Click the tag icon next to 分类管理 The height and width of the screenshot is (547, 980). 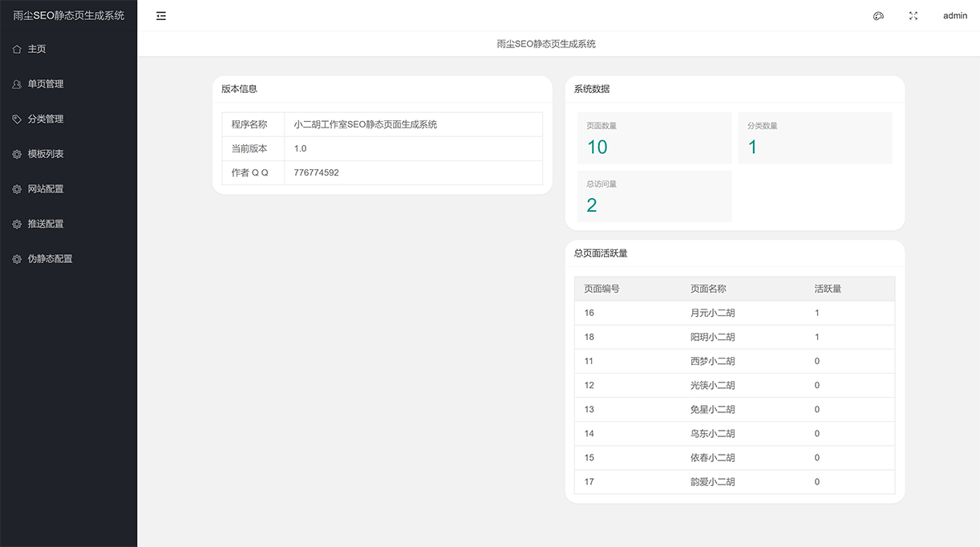(18, 119)
